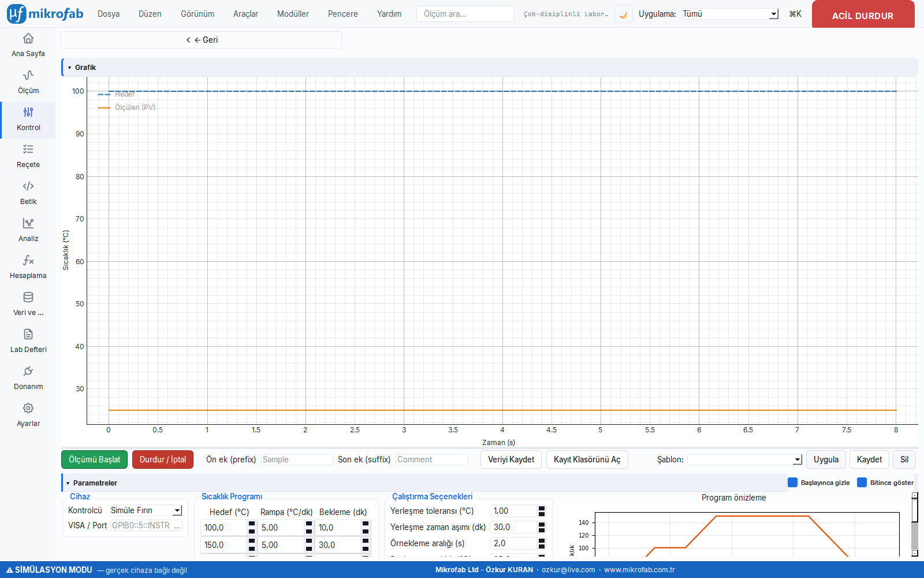This screenshot has width=924, height=578.
Task: Click the Geri back button
Action: [x=202, y=40]
